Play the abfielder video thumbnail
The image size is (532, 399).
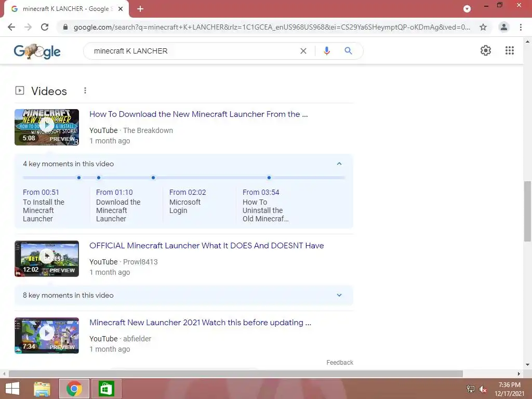click(x=47, y=336)
